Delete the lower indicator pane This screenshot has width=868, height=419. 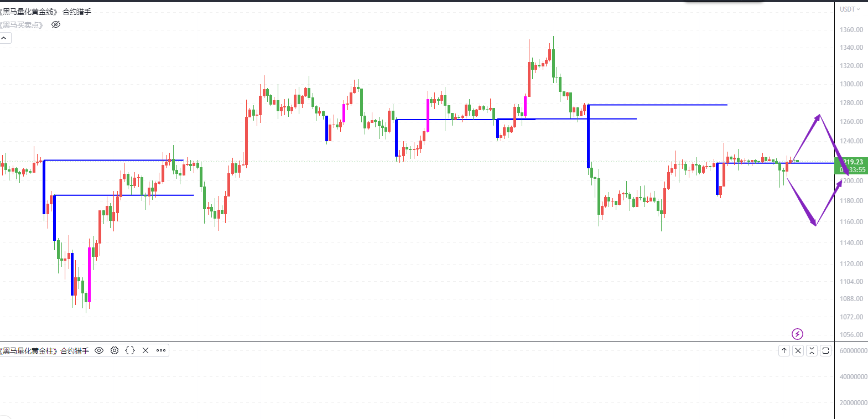798,350
